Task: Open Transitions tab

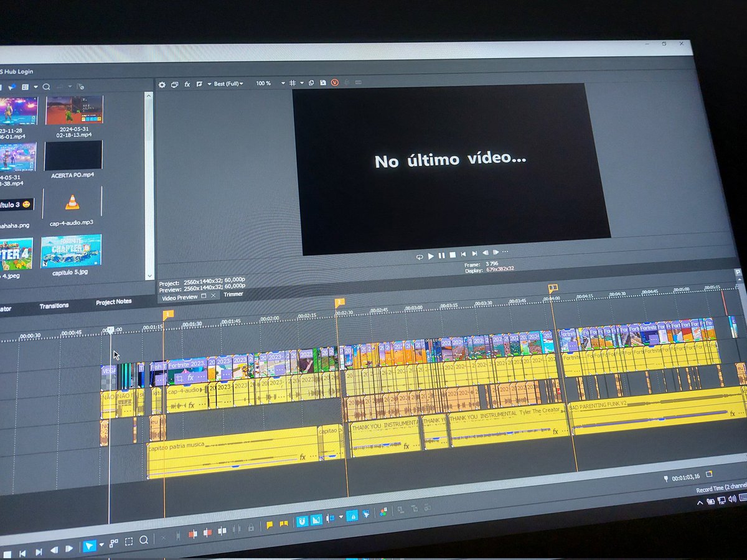Action: pyautogui.click(x=54, y=306)
